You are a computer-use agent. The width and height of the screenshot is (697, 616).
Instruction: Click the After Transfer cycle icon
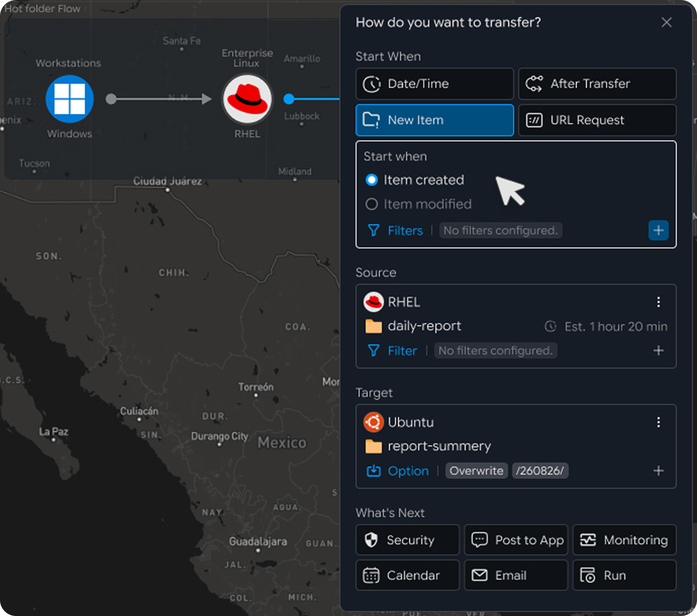pyautogui.click(x=534, y=84)
